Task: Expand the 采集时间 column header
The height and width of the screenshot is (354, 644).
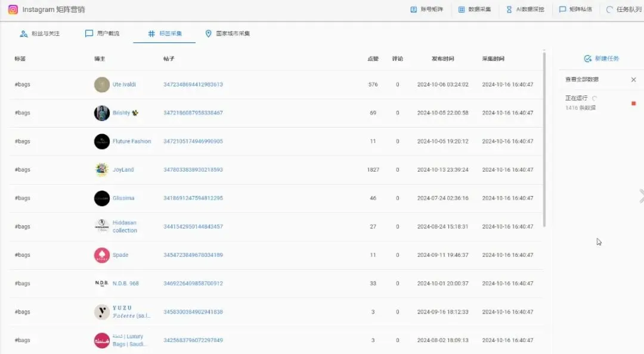Action: [493, 58]
